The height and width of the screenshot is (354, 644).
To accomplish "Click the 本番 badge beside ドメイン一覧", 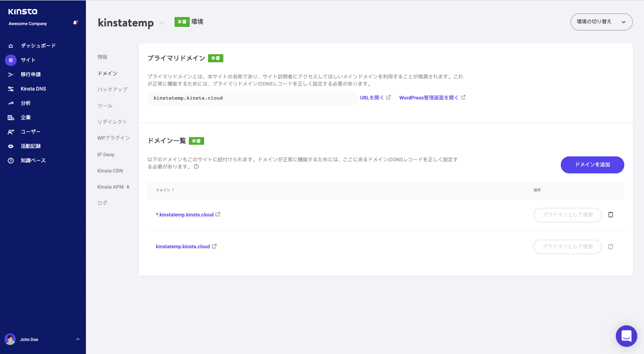I will point(196,141).
